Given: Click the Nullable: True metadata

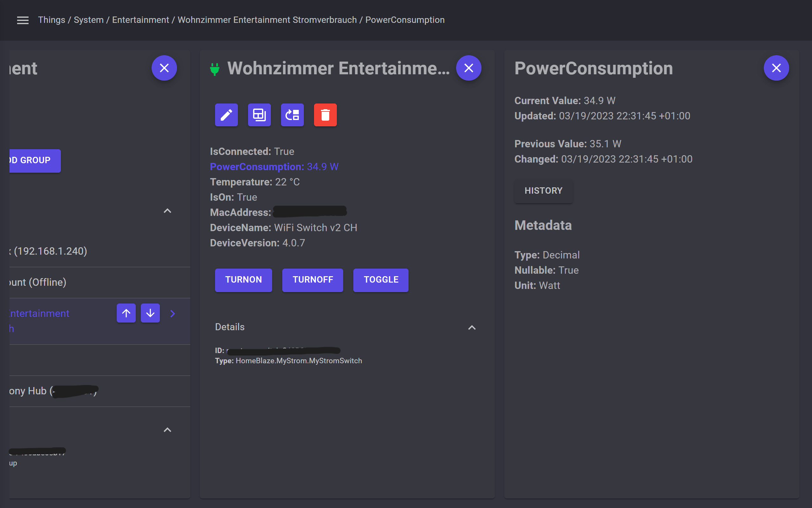Looking at the screenshot, I should 547,270.
